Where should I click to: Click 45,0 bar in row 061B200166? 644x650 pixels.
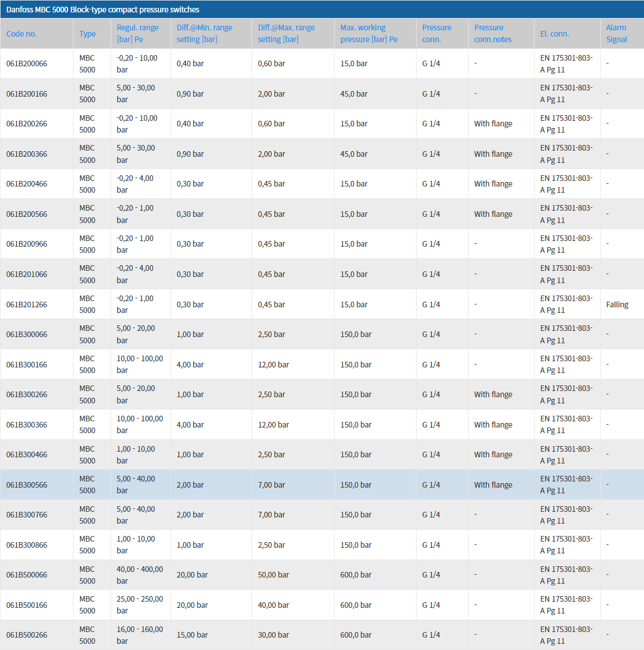[354, 94]
